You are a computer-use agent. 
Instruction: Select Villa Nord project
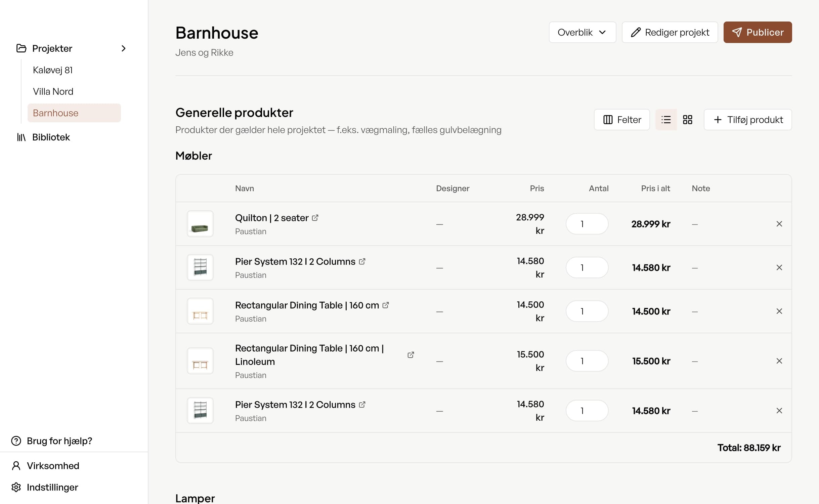click(53, 91)
